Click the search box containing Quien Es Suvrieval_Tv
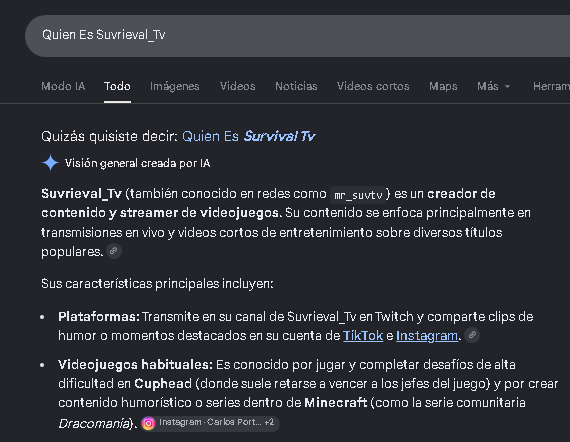Image resolution: width=570 pixels, height=442 pixels. 297,36
